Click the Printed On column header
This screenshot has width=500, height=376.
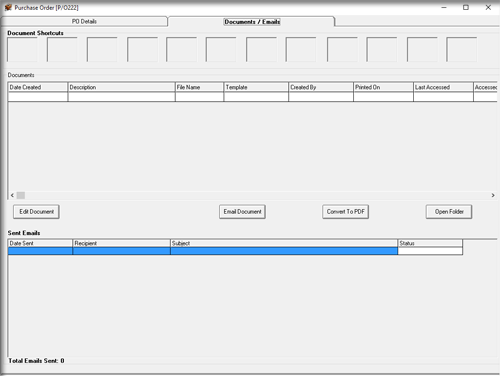[x=383, y=87]
